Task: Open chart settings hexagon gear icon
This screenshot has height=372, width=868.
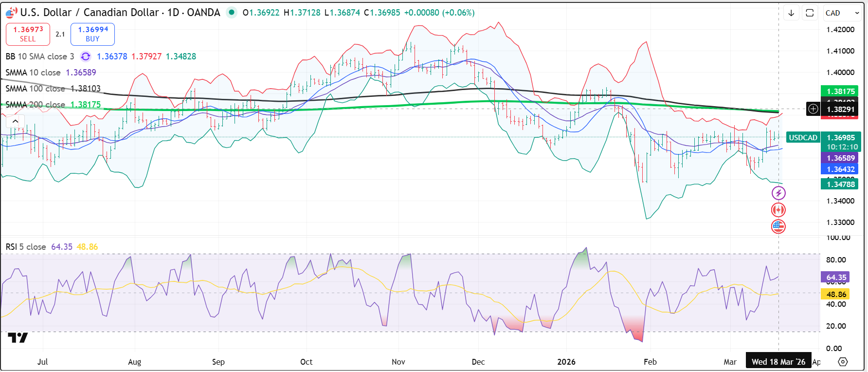Action: 843,362
